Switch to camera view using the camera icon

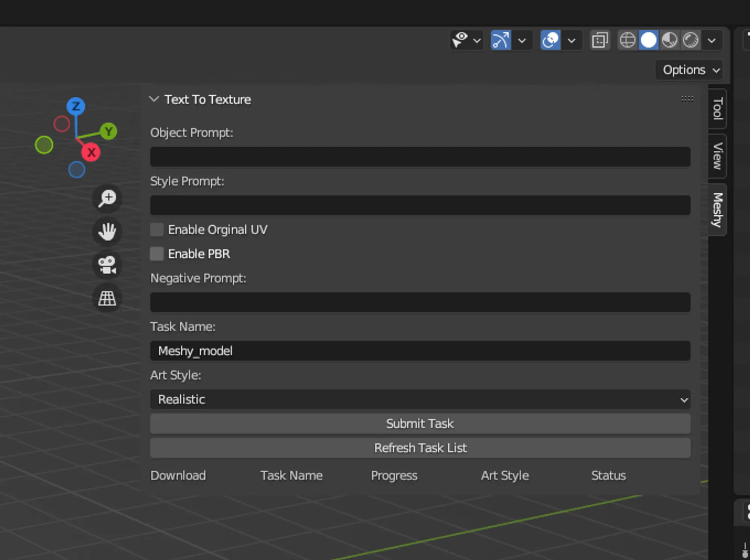(106, 265)
